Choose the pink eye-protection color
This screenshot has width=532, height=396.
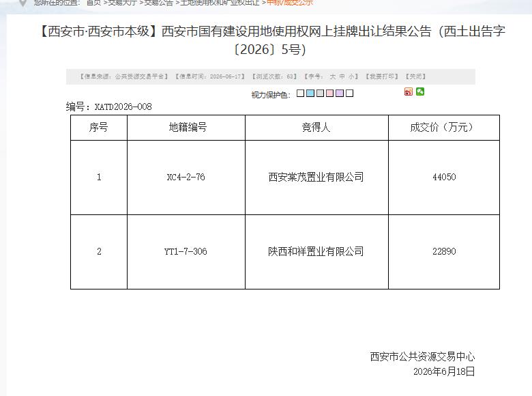pyautogui.click(x=330, y=93)
